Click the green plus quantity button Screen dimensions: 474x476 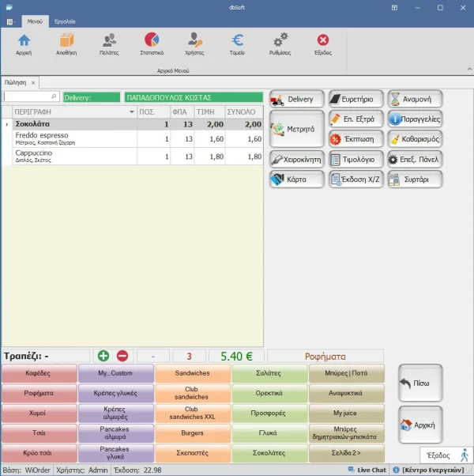103,357
